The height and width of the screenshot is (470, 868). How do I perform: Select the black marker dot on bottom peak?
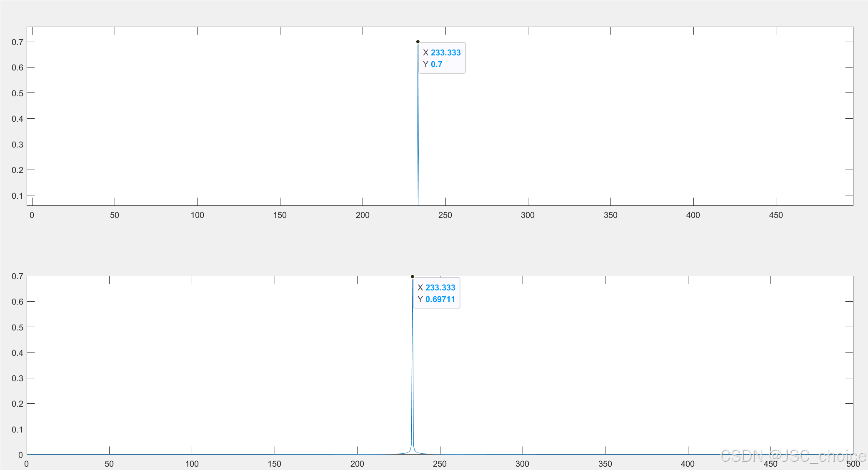point(412,277)
